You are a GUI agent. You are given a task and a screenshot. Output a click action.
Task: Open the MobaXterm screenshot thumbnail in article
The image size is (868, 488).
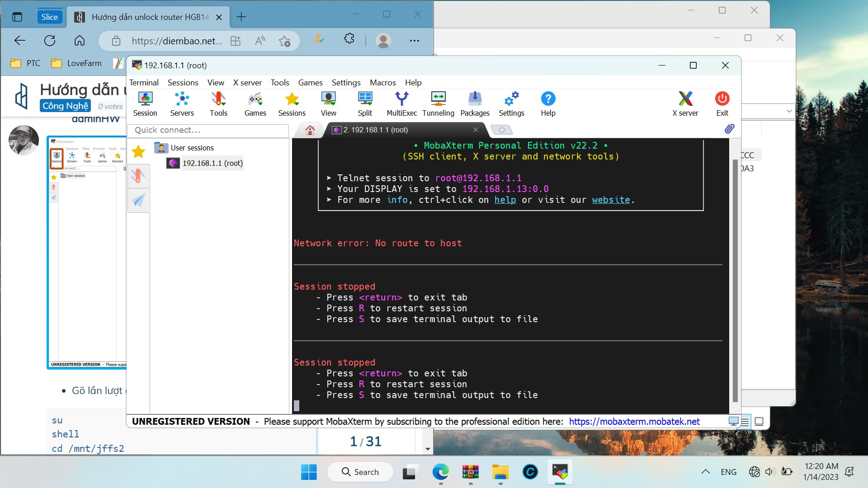tap(87, 252)
